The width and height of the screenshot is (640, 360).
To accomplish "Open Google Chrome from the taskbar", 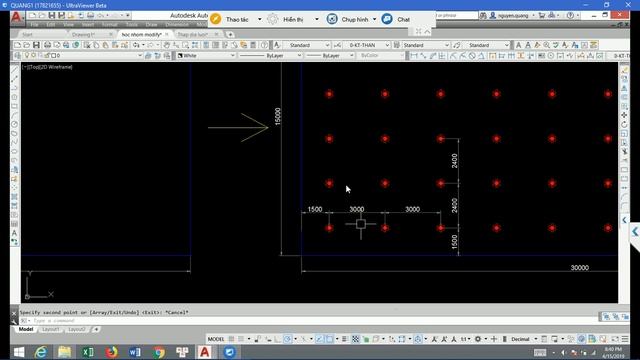I will pyautogui.click(x=158, y=352).
